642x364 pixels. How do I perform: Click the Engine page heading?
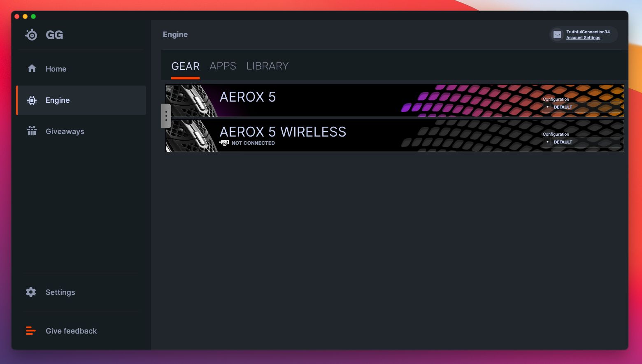coord(175,35)
